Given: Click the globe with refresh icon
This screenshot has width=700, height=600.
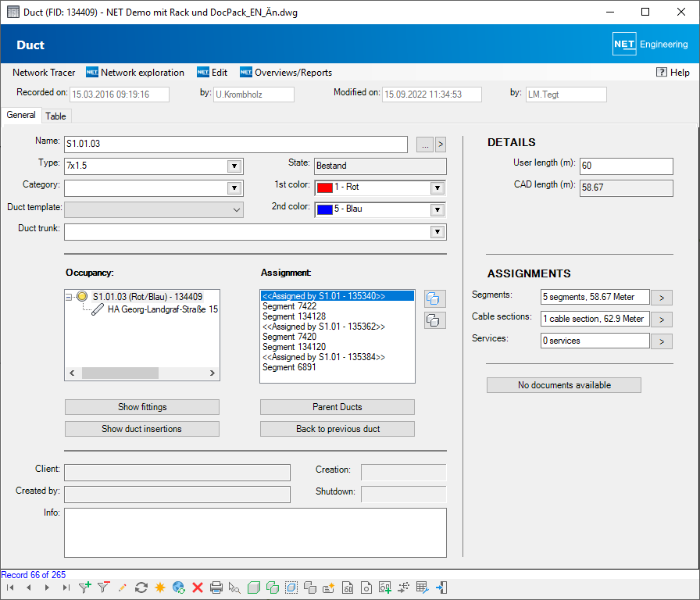Looking at the screenshot, I should [x=179, y=587].
